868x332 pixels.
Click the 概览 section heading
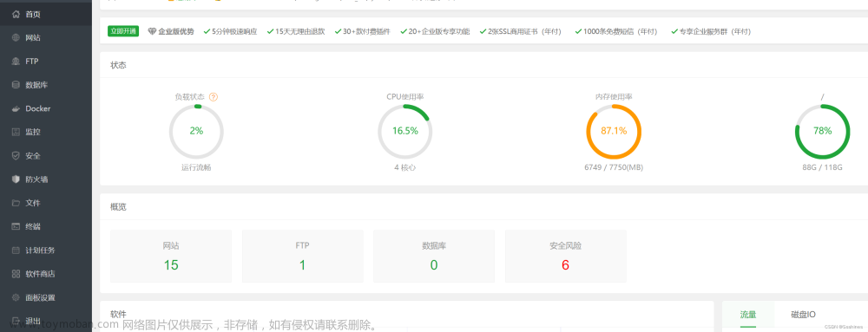[118, 207]
